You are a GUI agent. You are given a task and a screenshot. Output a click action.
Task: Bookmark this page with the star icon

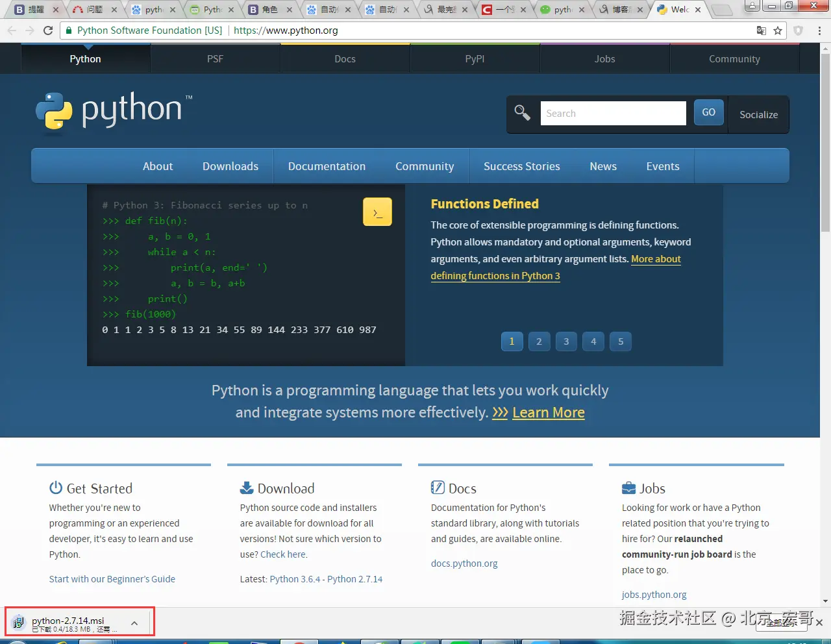click(x=778, y=31)
